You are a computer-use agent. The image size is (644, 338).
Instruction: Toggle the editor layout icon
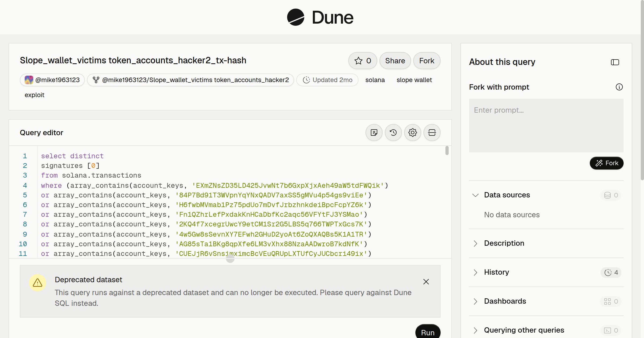tap(432, 133)
